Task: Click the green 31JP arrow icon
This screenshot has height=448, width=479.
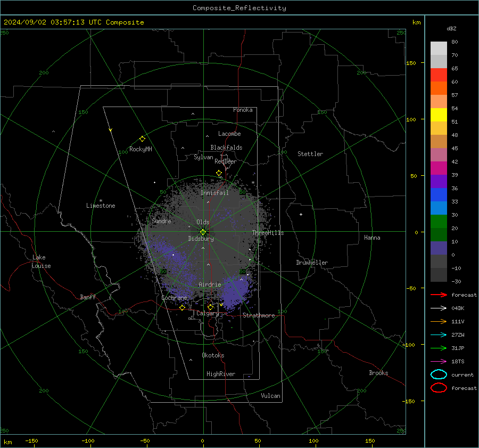Action: [x=439, y=348]
